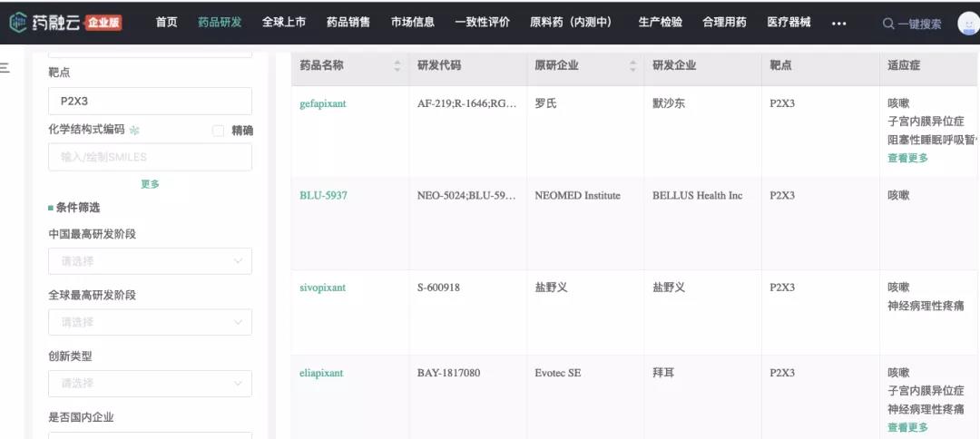980x439 pixels.
Task: Open the 一致性评价 menu
Action: (x=483, y=23)
